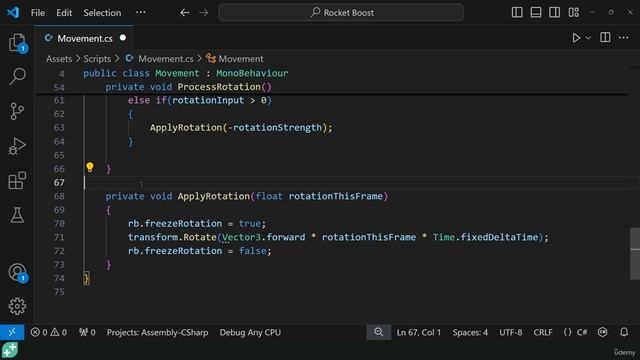The width and height of the screenshot is (640, 360).
Task: Open the Manage gear menu
Action: pyautogui.click(x=17, y=306)
